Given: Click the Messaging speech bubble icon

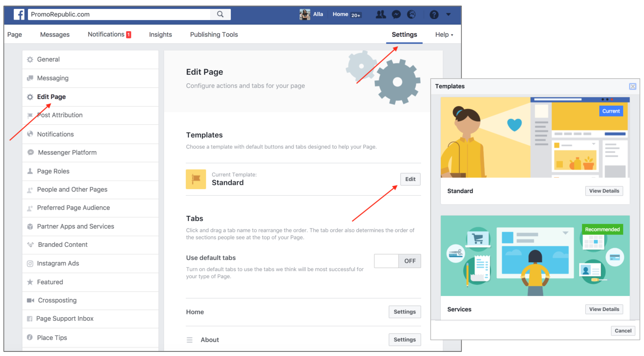Looking at the screenshot, I should 30,78.
